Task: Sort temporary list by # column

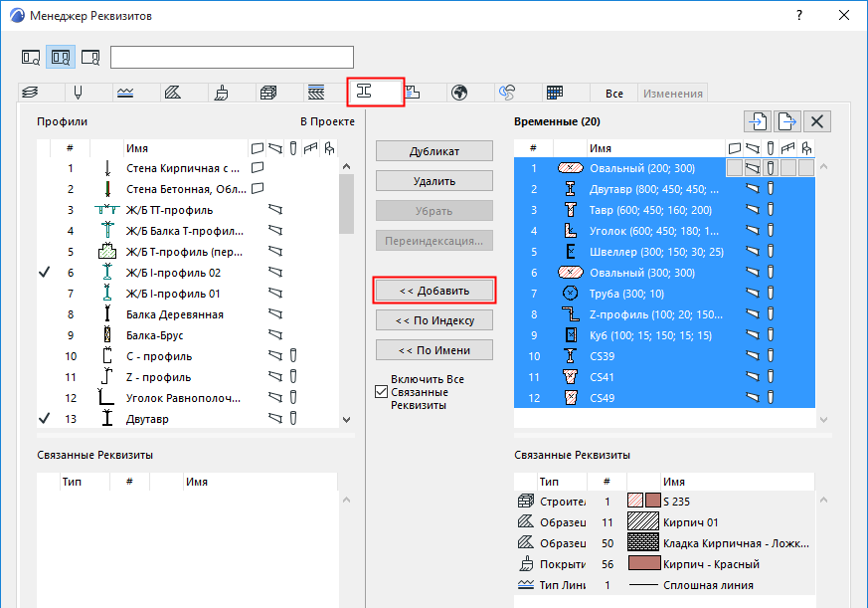Action: pos(533,148)
